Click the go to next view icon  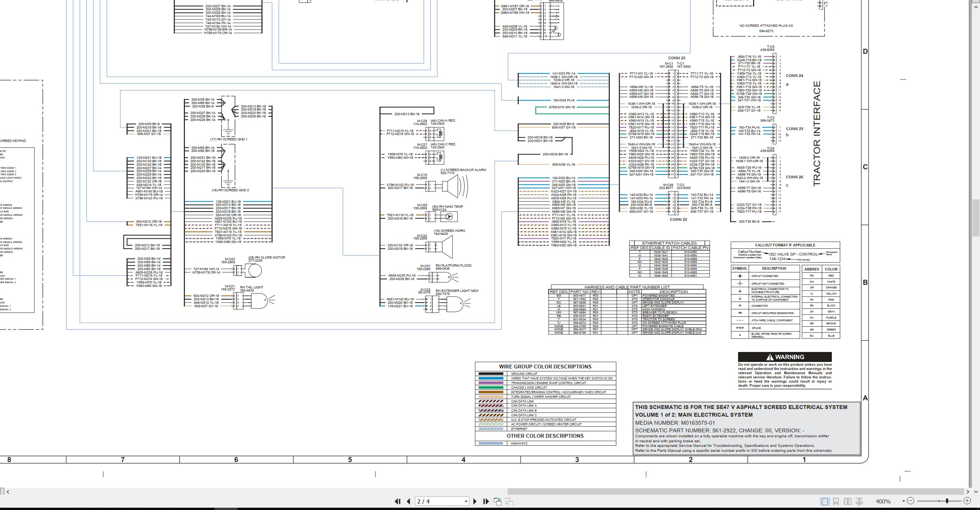coord(509,501)
